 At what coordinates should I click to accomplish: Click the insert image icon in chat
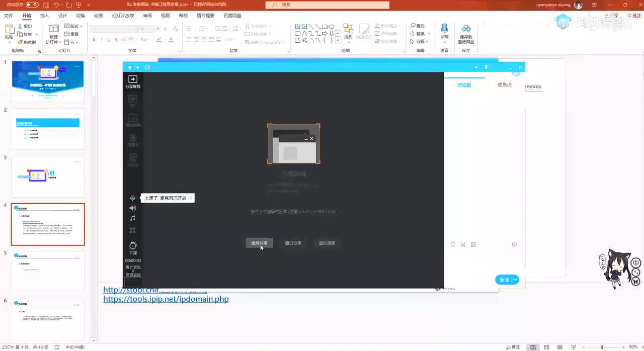pos(473,244)
